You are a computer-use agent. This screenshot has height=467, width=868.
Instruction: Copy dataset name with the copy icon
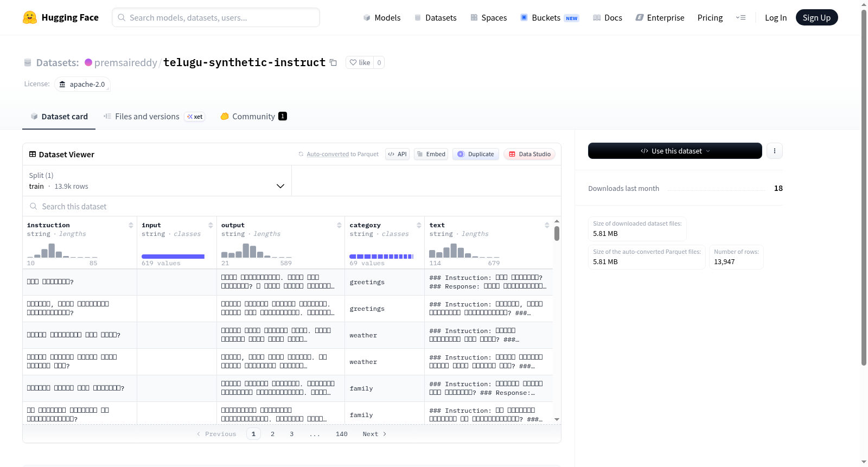pyautogui.click(x=333, y=63)
